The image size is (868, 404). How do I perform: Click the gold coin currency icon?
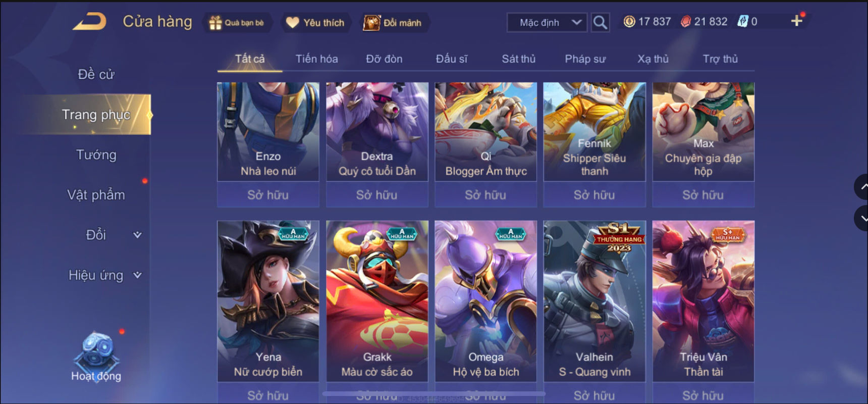[629, 22]
